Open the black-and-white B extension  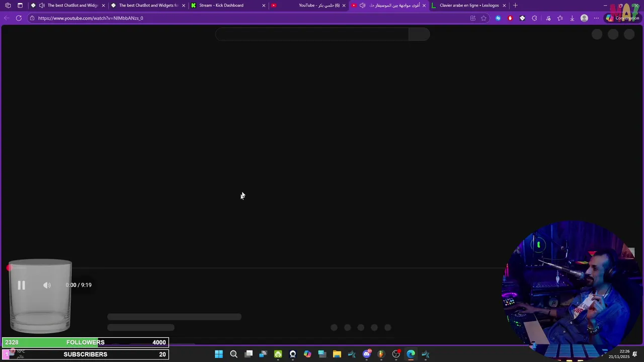(522, 18)
